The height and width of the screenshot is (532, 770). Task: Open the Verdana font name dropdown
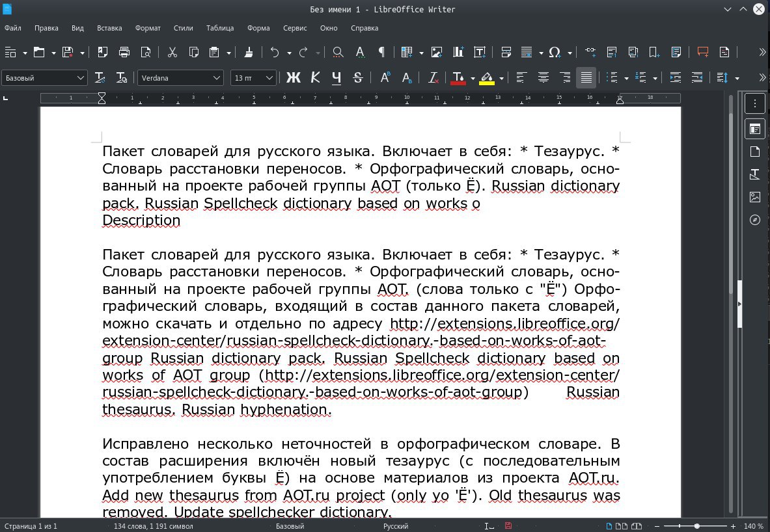click(x=217, y=78)
